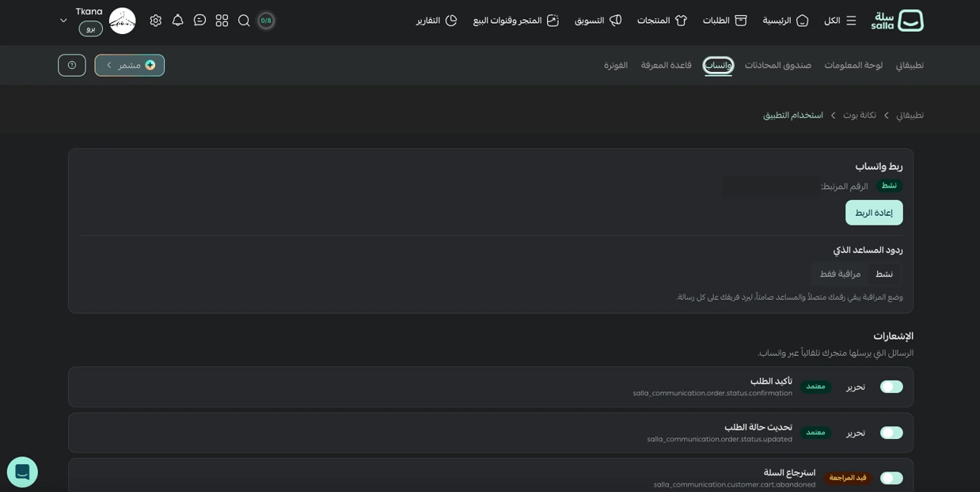Switch to صندوق المحادثات tab

[777, 66]
